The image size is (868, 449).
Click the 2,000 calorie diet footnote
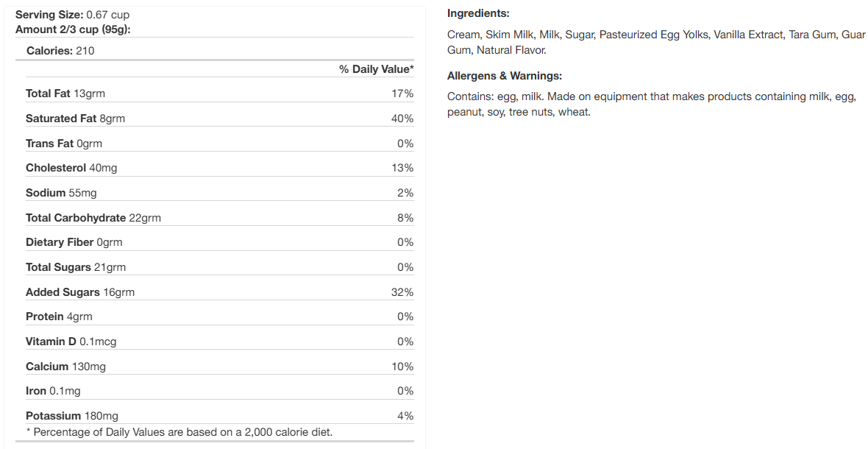pyautogui.click(x=179, y=432)
